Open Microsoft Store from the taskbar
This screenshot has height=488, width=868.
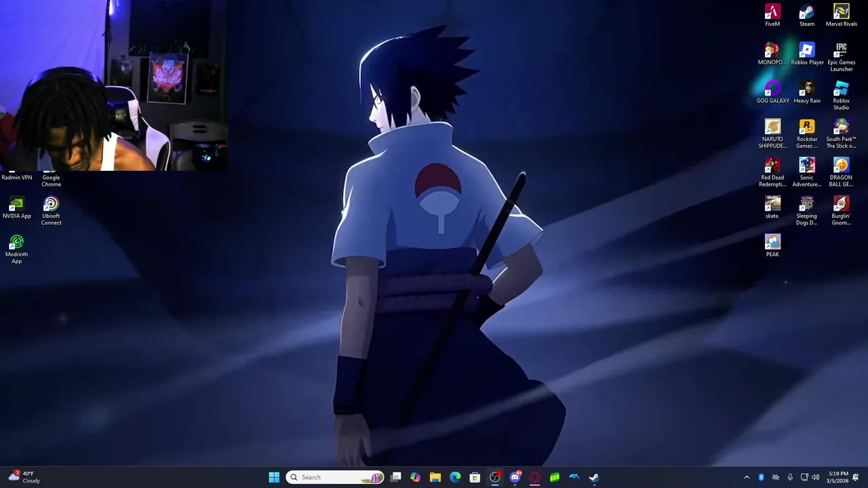pyautogui.click(x=475, y=477)
